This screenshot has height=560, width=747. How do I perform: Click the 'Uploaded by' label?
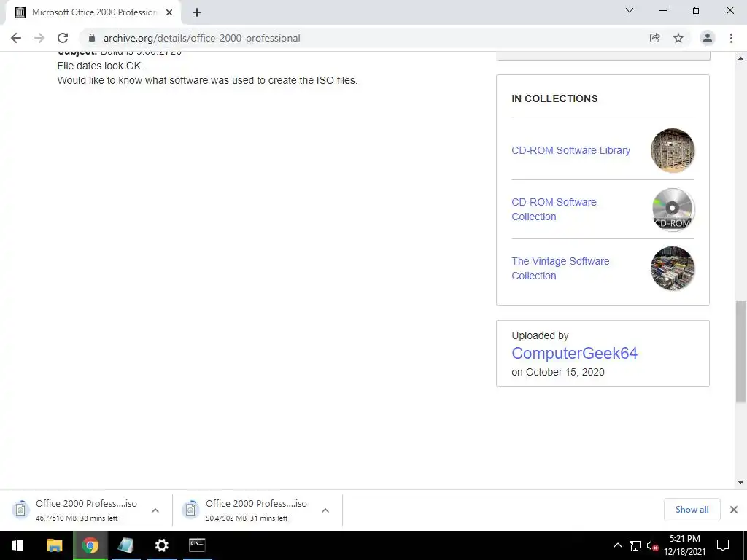point(541,335)
